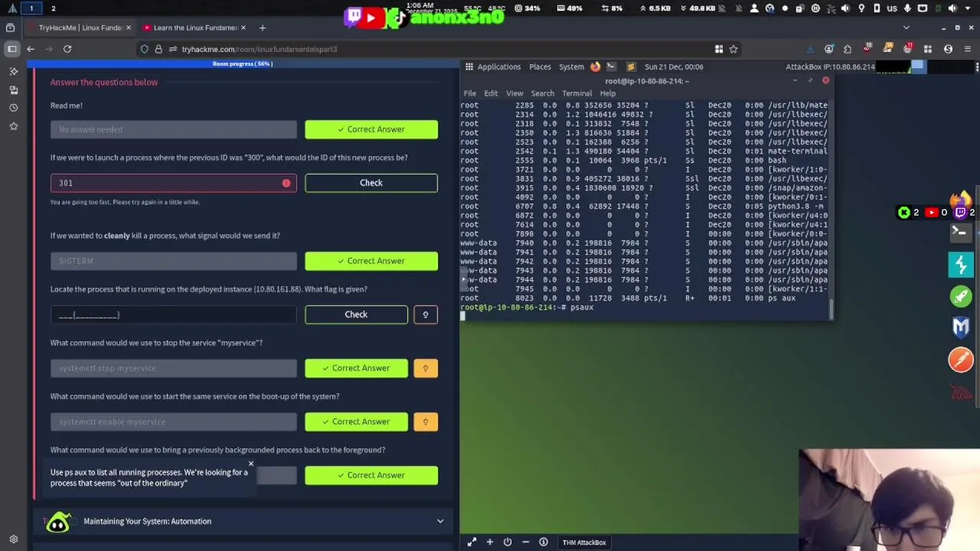The width and height of the screenshot is (980, 551).
Task: Launch terminal from the AttackBox top panel
Action: click(611, 67)
